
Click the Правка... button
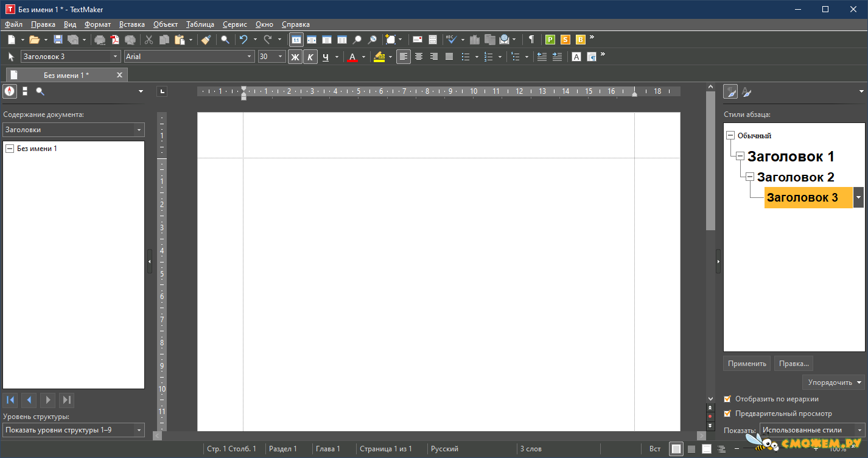[794, 364]
